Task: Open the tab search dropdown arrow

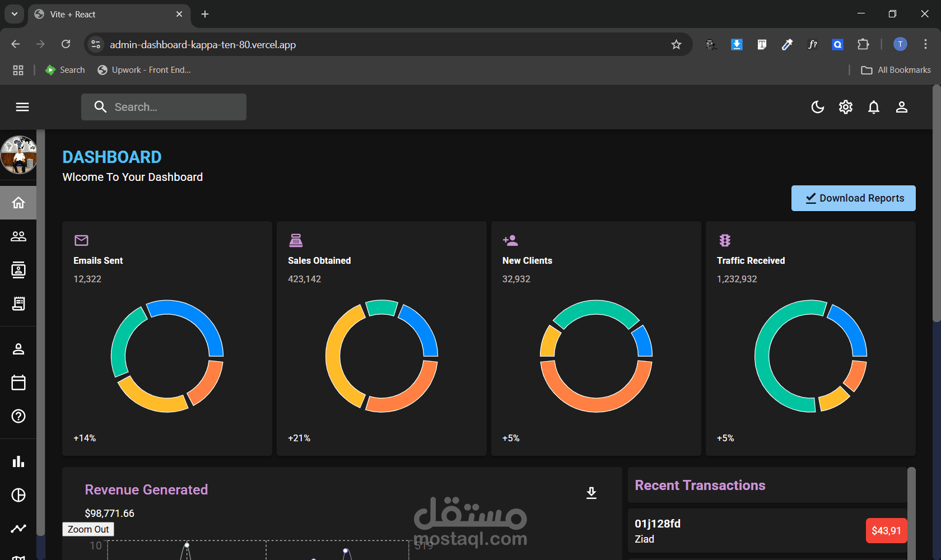Action: coord(15,14)
